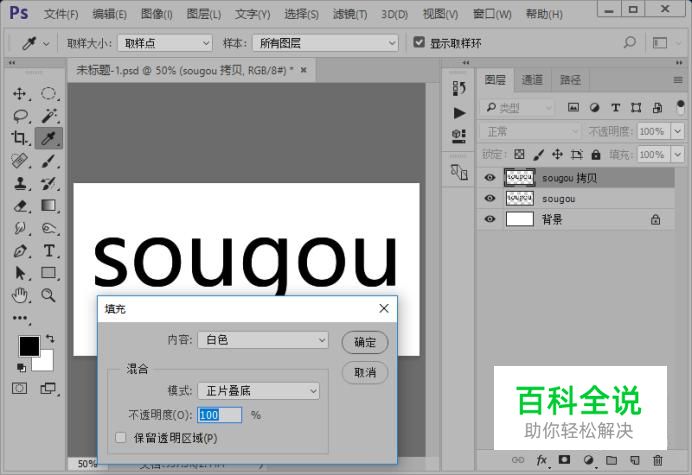Image resolution: width=692 pixels, height=475 pixels.
Task: Open the 取样大小 dropdown
Action: point(165,43)
